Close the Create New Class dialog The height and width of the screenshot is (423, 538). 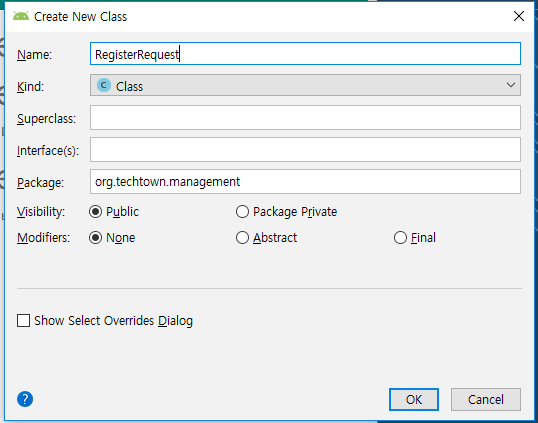pyautogui.click(x=518, y=16)
